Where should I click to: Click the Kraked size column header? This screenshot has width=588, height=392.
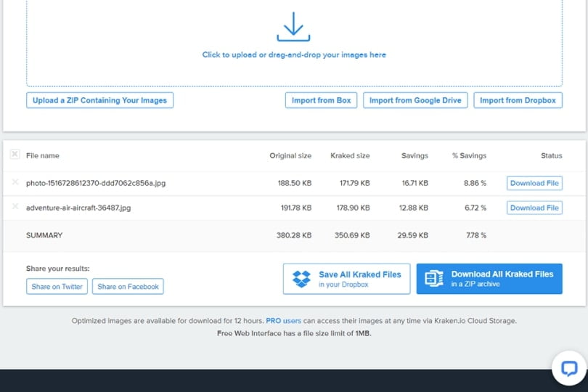pos(350,155)
